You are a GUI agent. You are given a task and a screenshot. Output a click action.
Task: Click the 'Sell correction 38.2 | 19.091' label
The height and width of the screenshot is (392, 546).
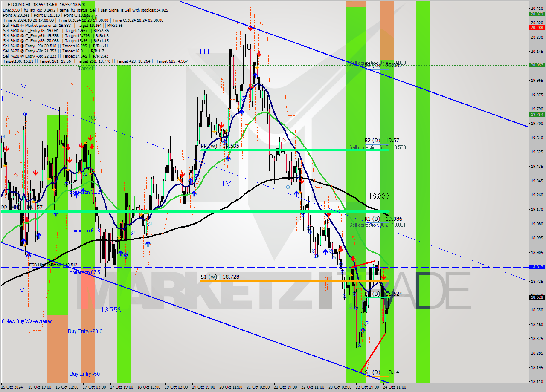[378, 225]
